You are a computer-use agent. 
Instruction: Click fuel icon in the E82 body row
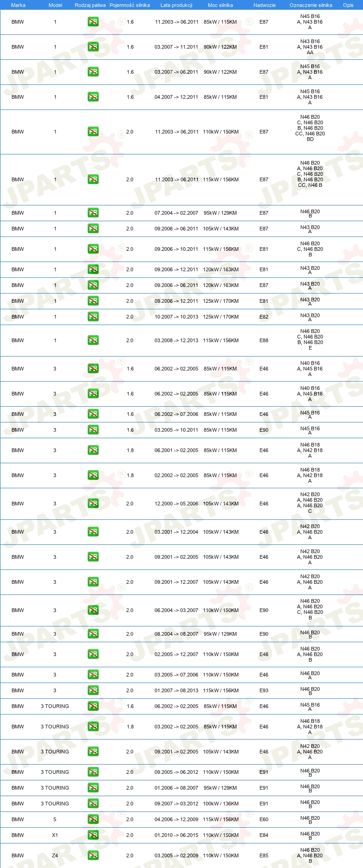[x=93, y=317]
